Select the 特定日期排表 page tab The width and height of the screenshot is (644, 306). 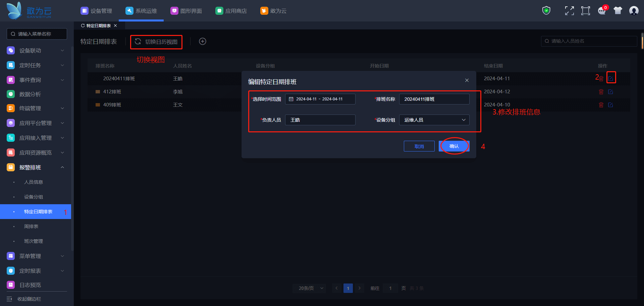click(x=99, y=26)
